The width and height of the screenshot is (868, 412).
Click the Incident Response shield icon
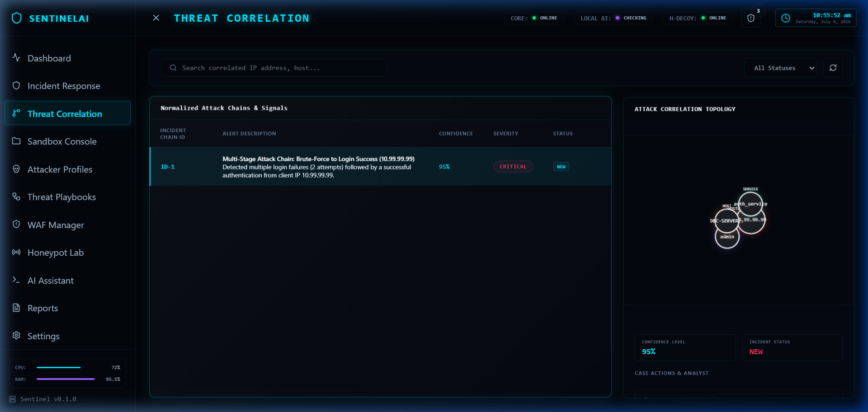tap(16, 85)
